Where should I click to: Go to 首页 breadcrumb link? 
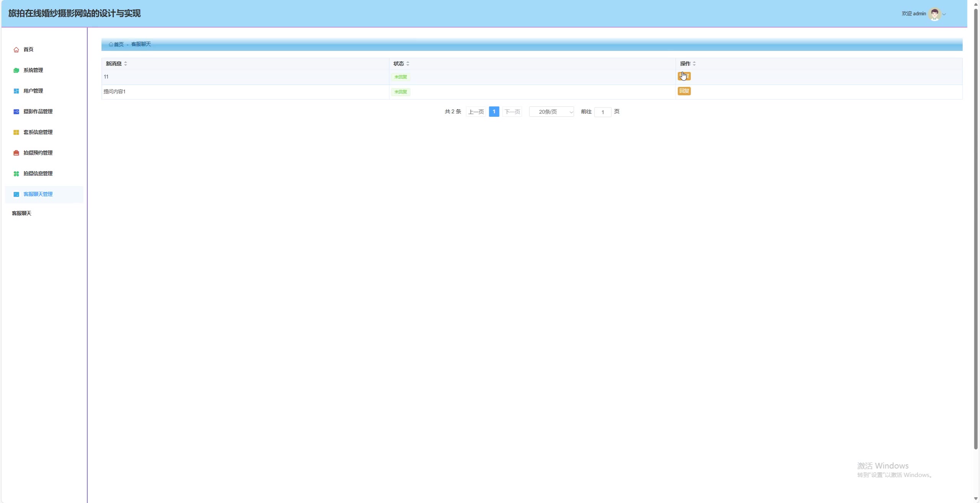(118, 44)
